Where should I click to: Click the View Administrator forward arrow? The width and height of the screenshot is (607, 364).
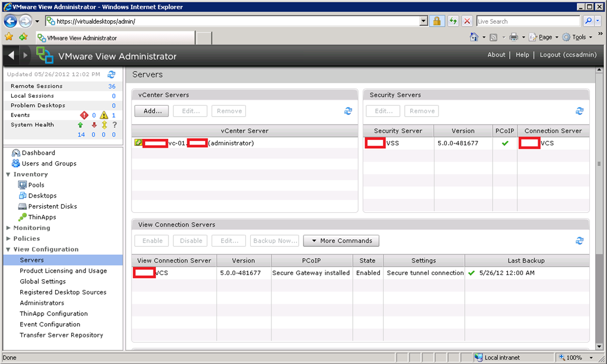[25, 55]
